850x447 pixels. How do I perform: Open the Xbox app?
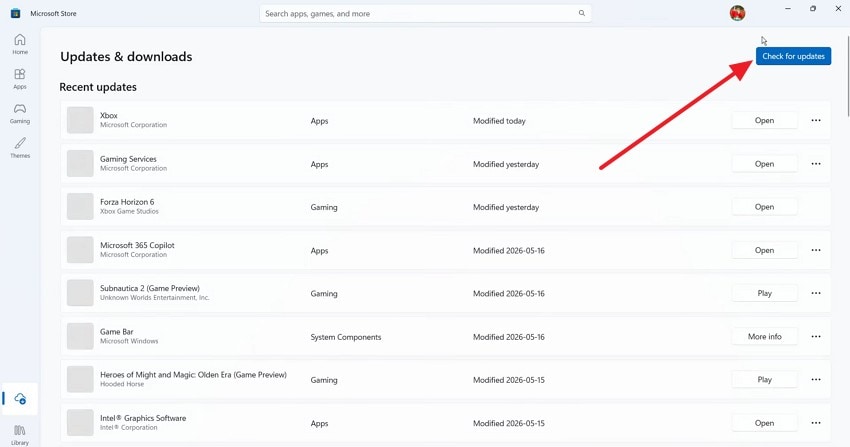click(x=764, y=120)
